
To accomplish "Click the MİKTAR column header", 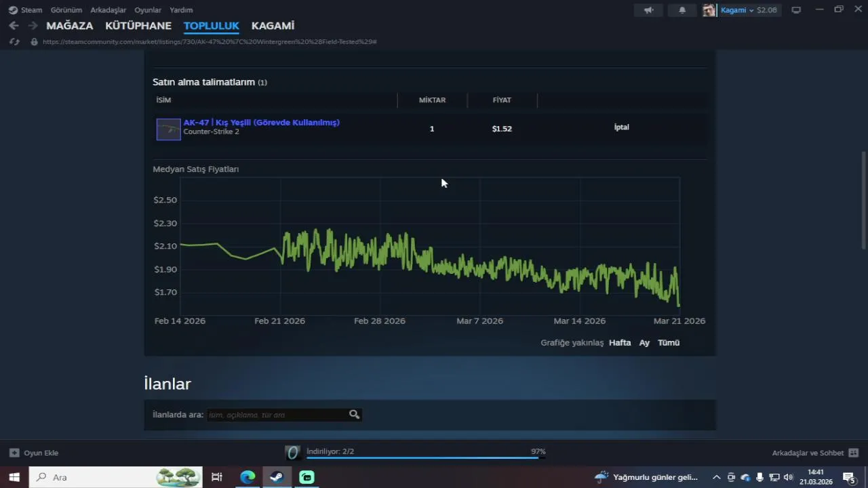I will coord(432,100).
